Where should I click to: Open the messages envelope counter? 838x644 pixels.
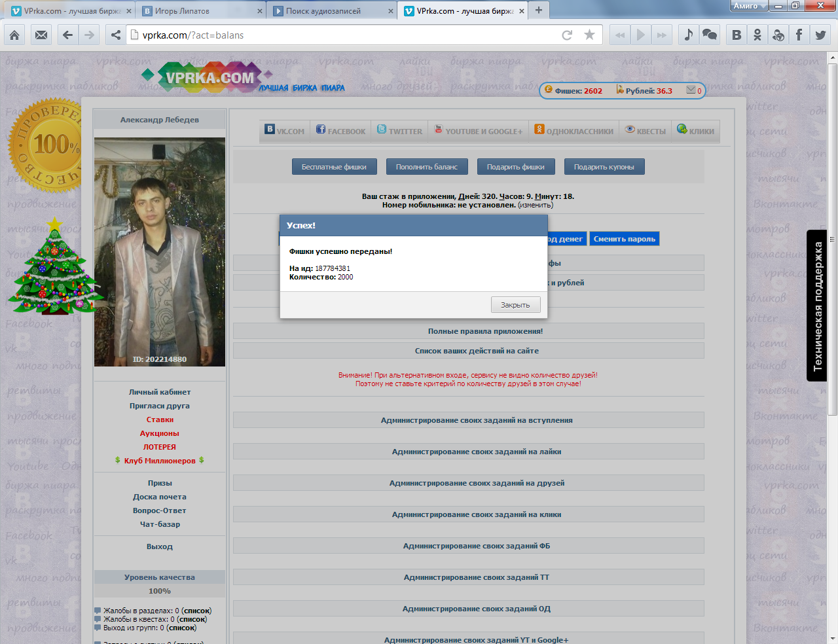(x=694, y=91)
